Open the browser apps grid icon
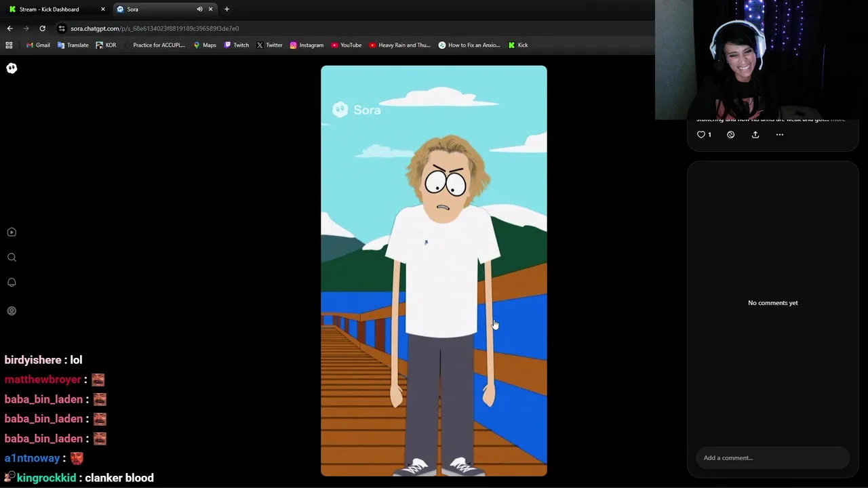Screen dimensions: 868x488 click(9, 45)
